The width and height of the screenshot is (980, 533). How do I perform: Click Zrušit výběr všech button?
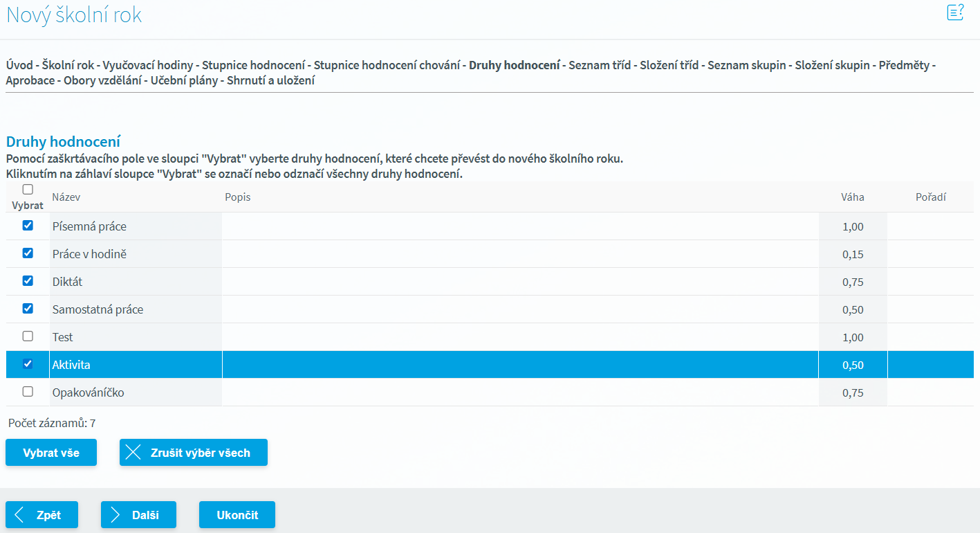(x=193, y=453)
